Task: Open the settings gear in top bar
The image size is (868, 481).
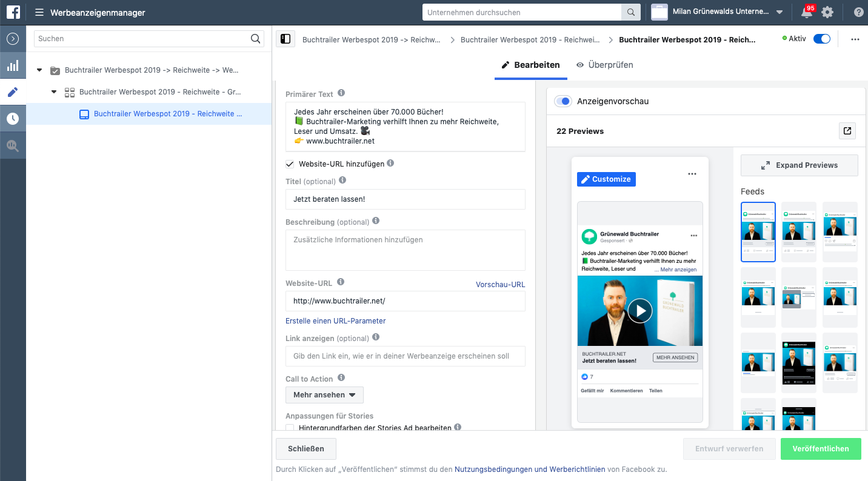Action: 827,12
